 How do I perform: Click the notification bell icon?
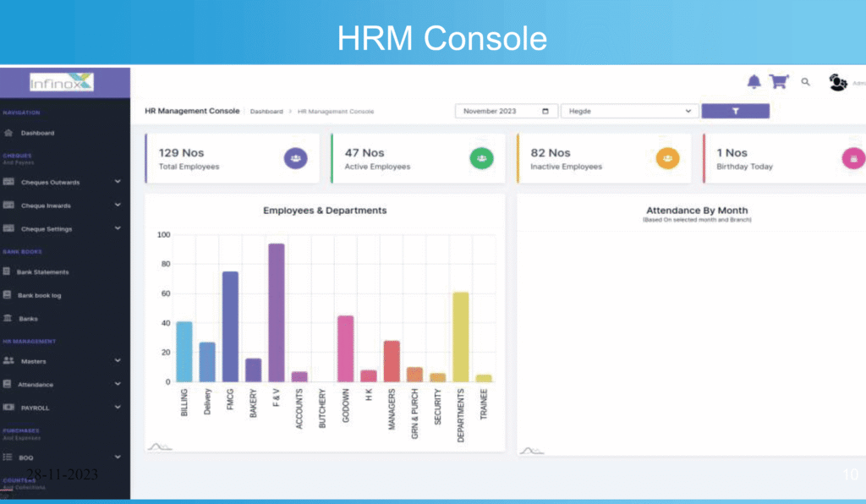click(x=754, y=82)
